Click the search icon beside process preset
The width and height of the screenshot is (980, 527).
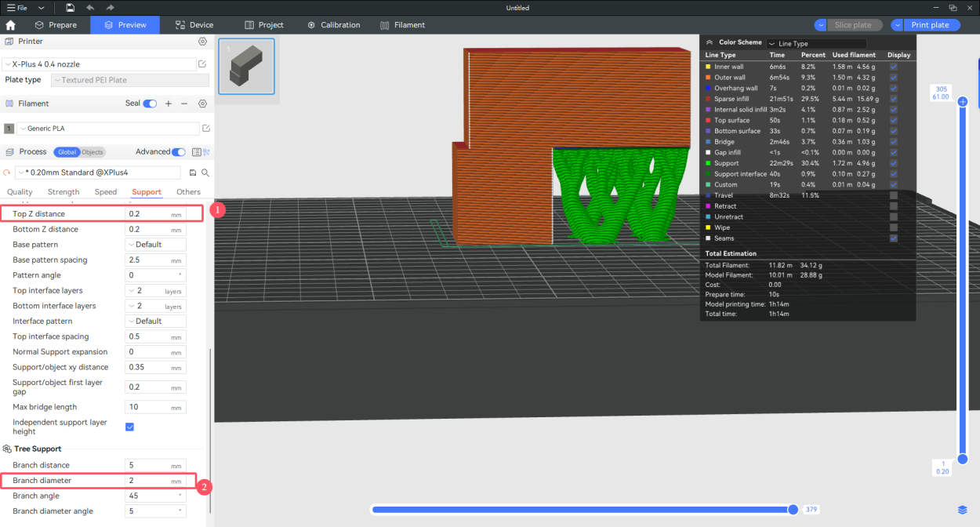tap(205, 173)
